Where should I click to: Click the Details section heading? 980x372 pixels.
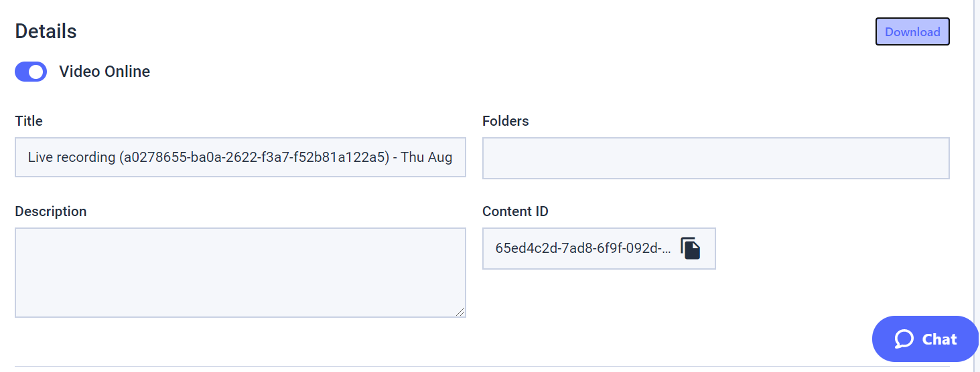46,31
